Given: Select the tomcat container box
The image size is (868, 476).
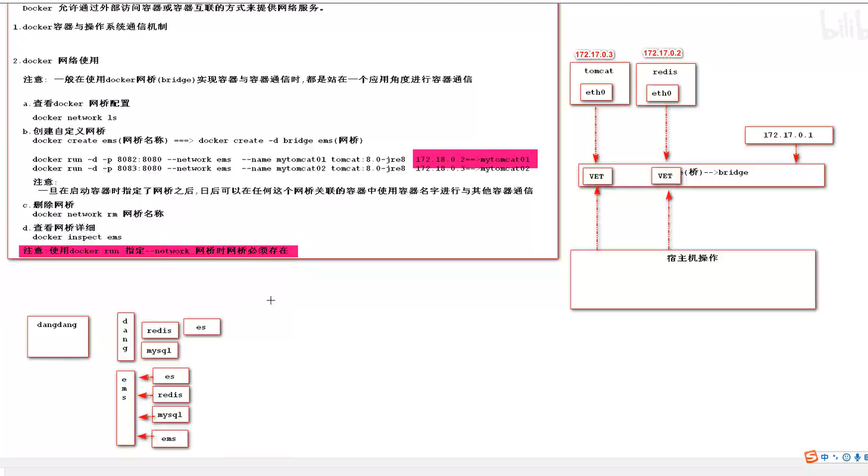Looking at the screenshot, I should pyautogui.click(x=600, y=83).
